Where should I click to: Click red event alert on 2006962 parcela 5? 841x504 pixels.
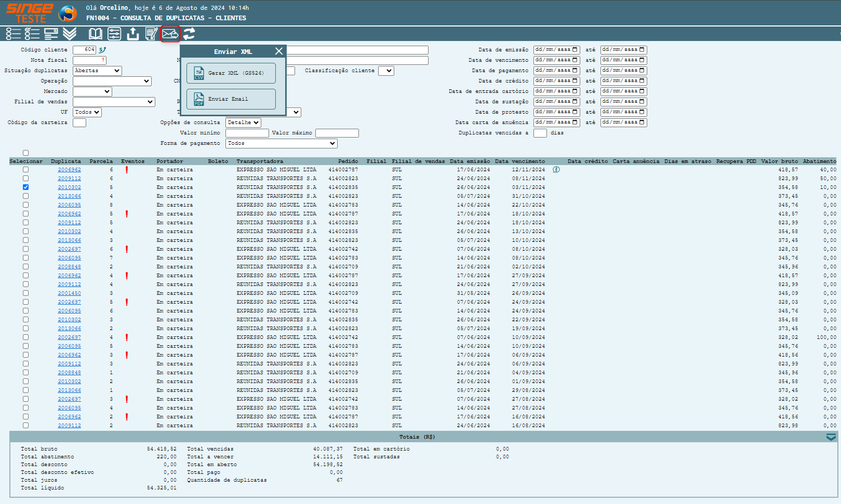coord(127,214)
